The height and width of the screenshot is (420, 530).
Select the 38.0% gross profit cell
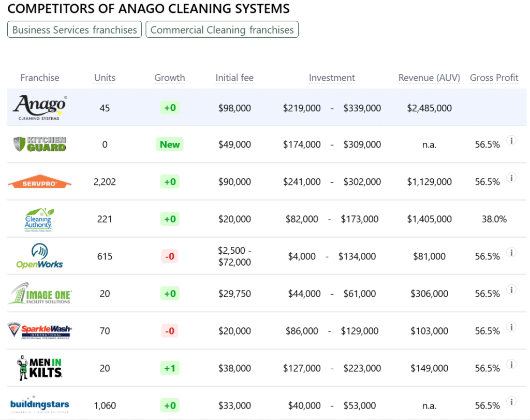pyautogui.click(x=494, y=219)
